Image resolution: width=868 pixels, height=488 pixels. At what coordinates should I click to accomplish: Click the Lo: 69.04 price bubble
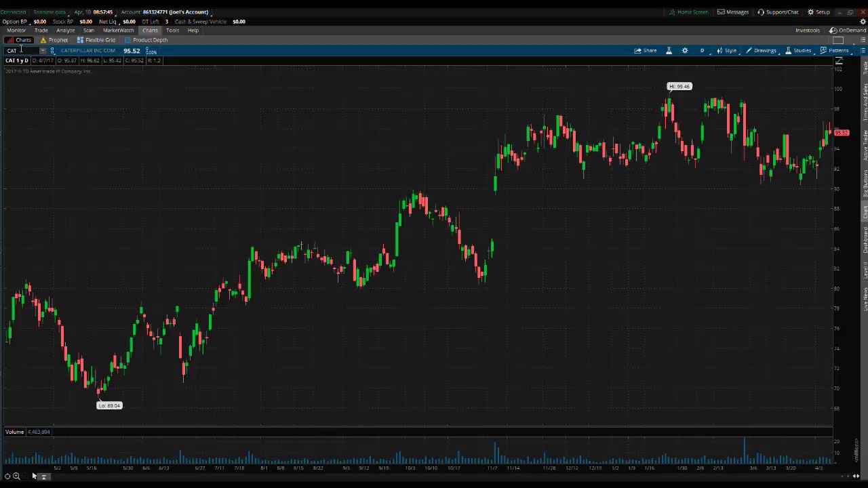[x=109, y=405]
